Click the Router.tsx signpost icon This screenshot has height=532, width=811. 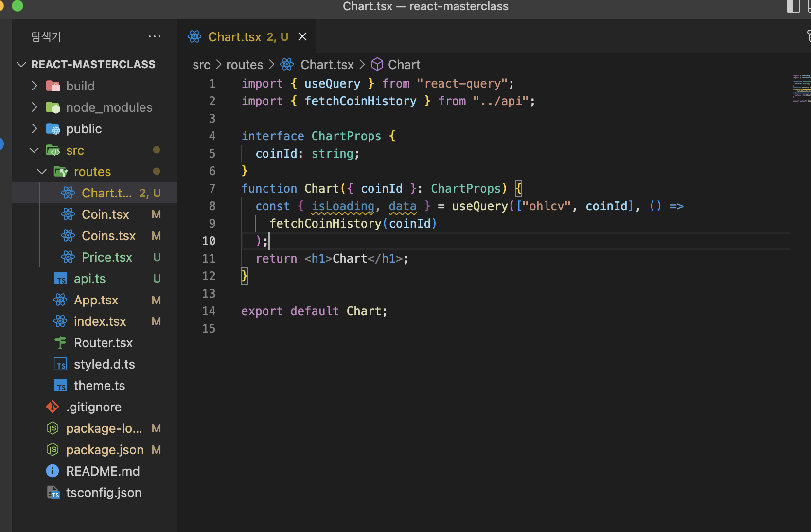[60, 343]
